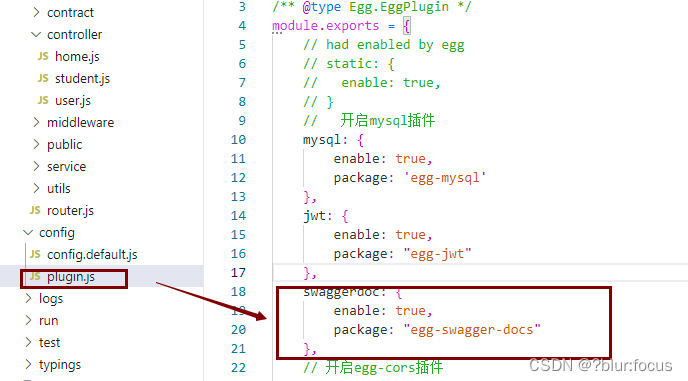Collapse the config folder
This screenshot has width=688, height=381.
tap(29, 232)
